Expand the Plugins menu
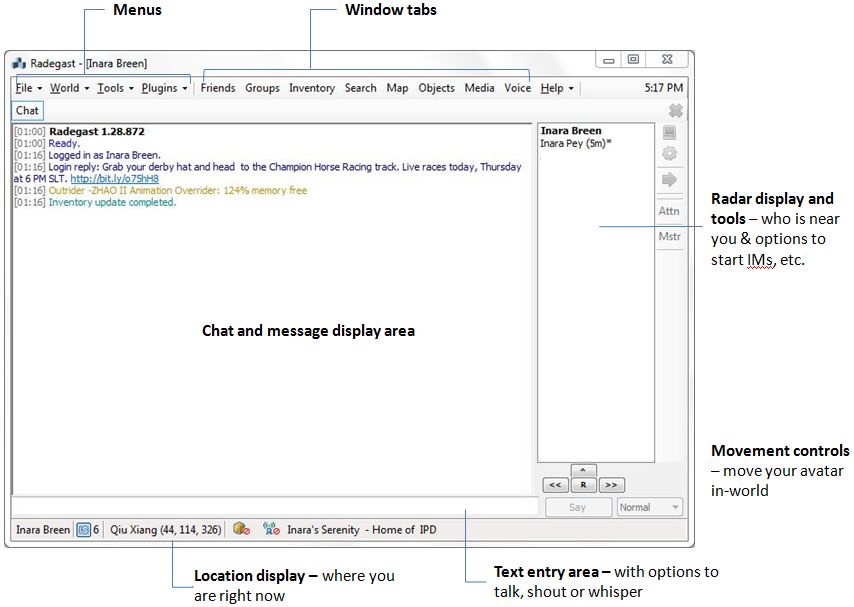The width and height of the screenshot is (854, 607). pos(164,88)
